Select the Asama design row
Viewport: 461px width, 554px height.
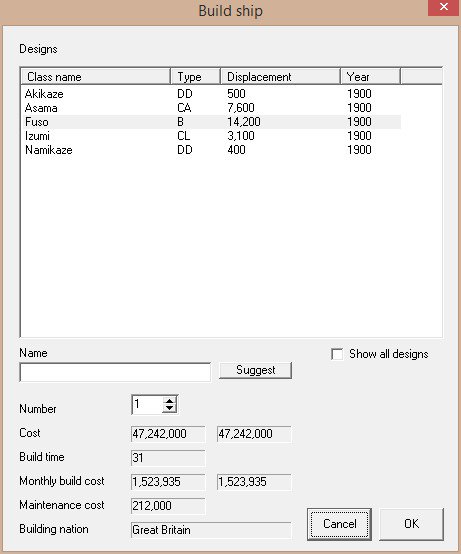coord(212,108)
